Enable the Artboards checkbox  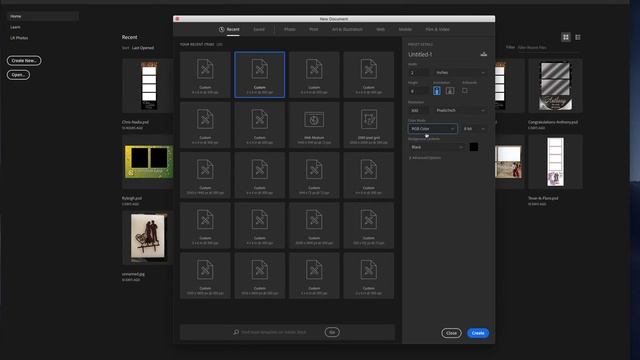(x=464, y=90)
